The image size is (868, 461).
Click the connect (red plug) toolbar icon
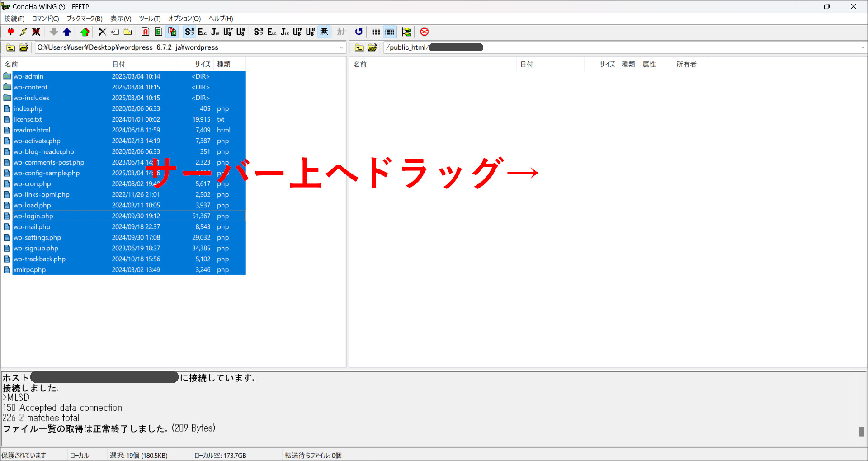[10, 32]
